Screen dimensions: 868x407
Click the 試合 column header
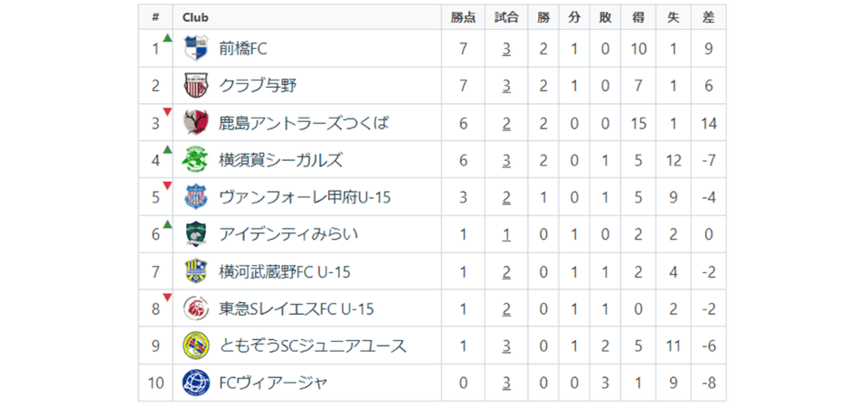click(x=507, y=17)
